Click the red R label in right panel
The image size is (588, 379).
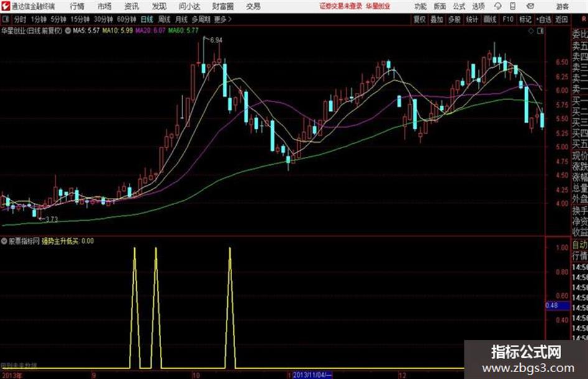point(584,19)
